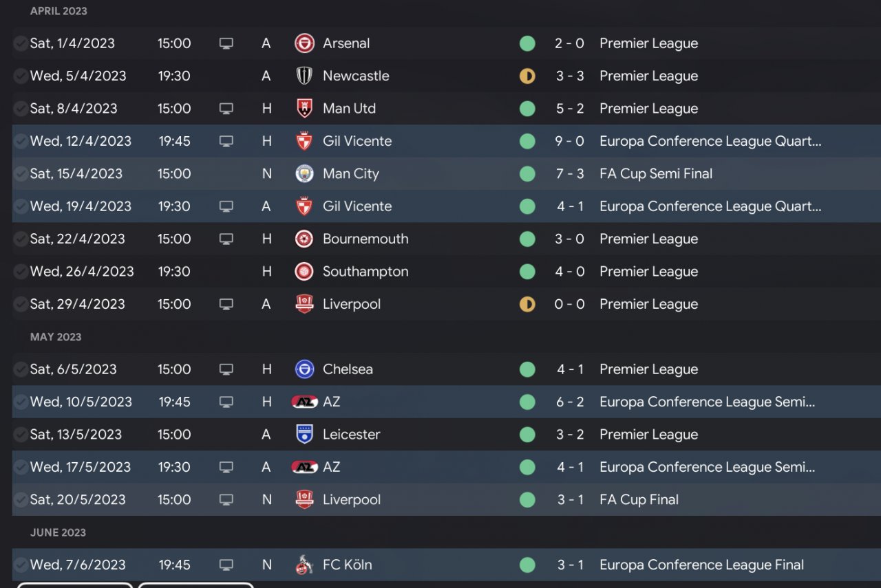Select the Chelsea club badge
The height and width of the screenshot is (588, 881).
304,369
